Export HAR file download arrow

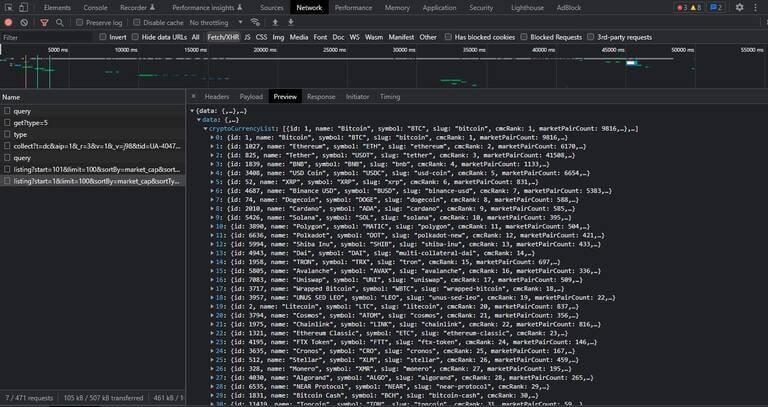click(290, 22)
